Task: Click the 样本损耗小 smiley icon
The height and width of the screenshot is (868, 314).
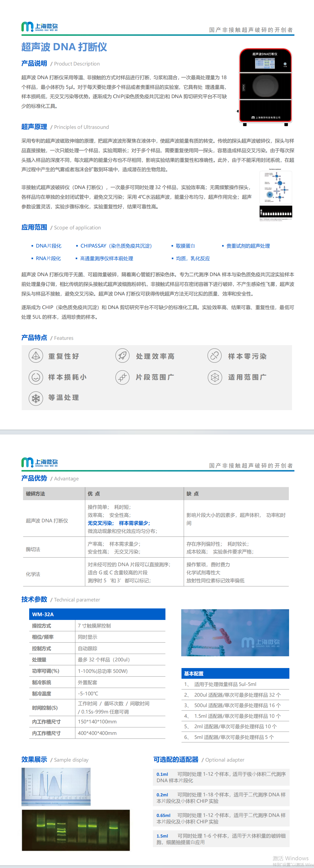Action: (x=36, y=377)
